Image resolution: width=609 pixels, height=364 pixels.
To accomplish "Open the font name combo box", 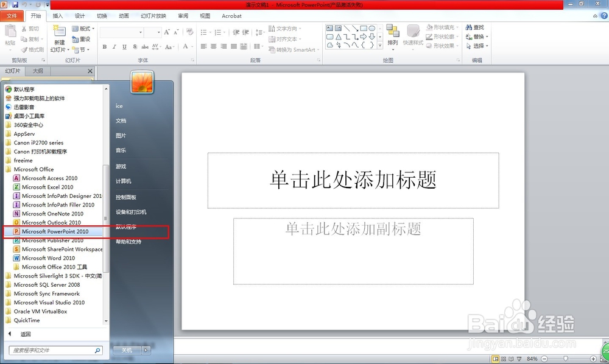I will pos(122,32).
